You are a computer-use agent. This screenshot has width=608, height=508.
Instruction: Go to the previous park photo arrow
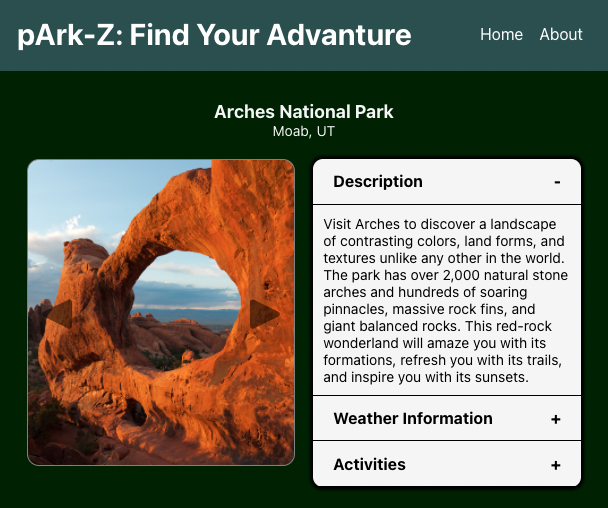59,314
